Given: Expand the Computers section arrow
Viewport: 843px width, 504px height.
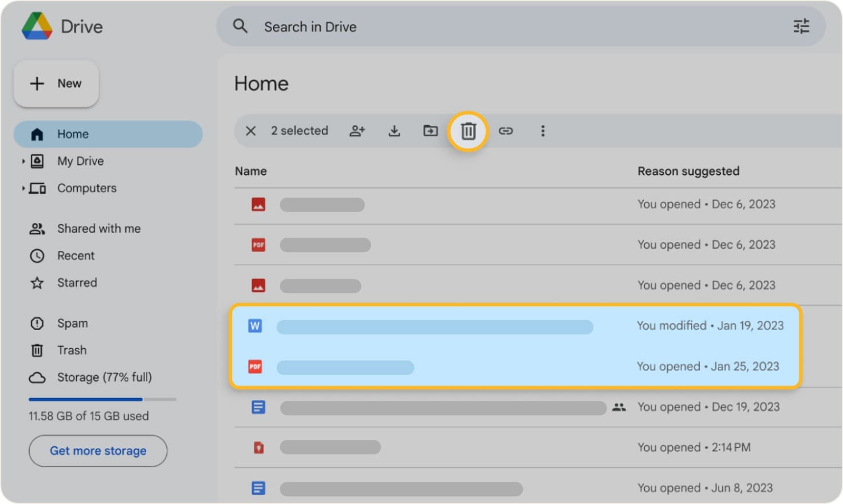Looking at the screenshot, I should pyautogui.click(x=23, y=188).
